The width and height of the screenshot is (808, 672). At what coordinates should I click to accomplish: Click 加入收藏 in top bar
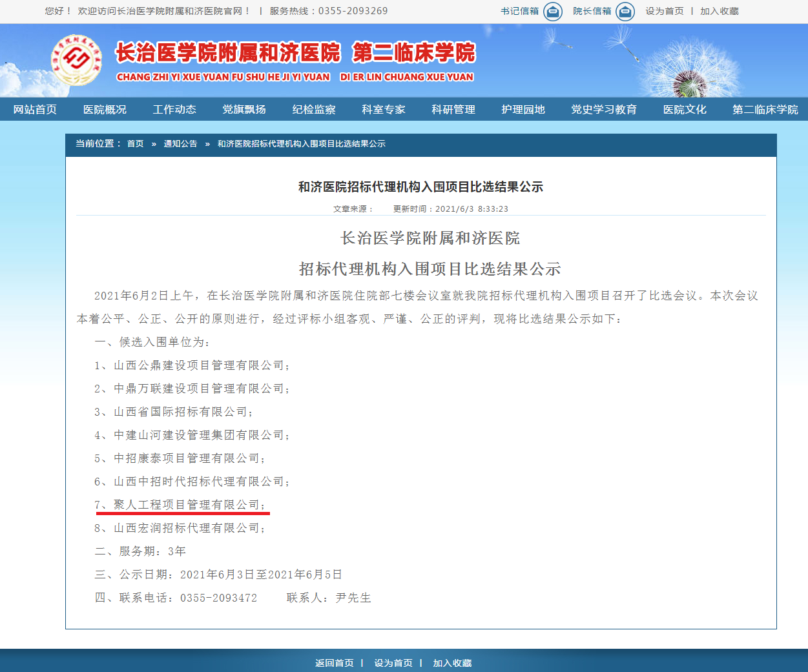[x=720, y=11]
